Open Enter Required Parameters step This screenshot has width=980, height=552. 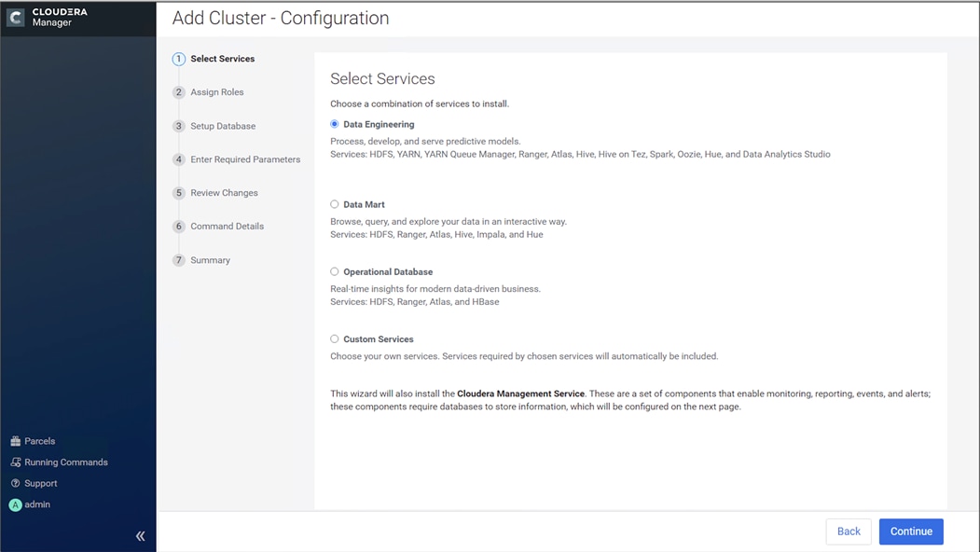point(245,159)
